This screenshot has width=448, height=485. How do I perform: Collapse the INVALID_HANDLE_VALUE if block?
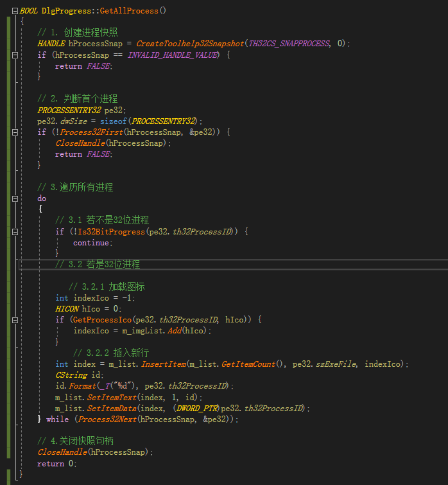point(15,55)
